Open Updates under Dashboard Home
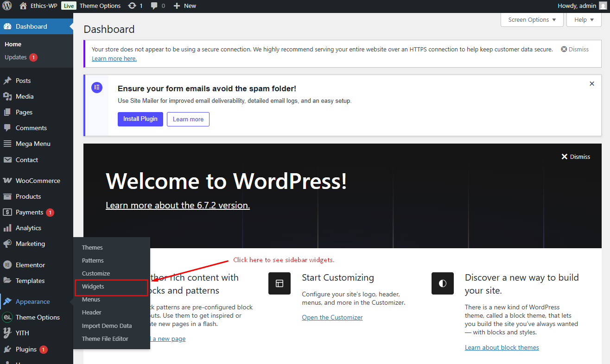This screenshot has height=364, width=610. [x=21, y=57]
